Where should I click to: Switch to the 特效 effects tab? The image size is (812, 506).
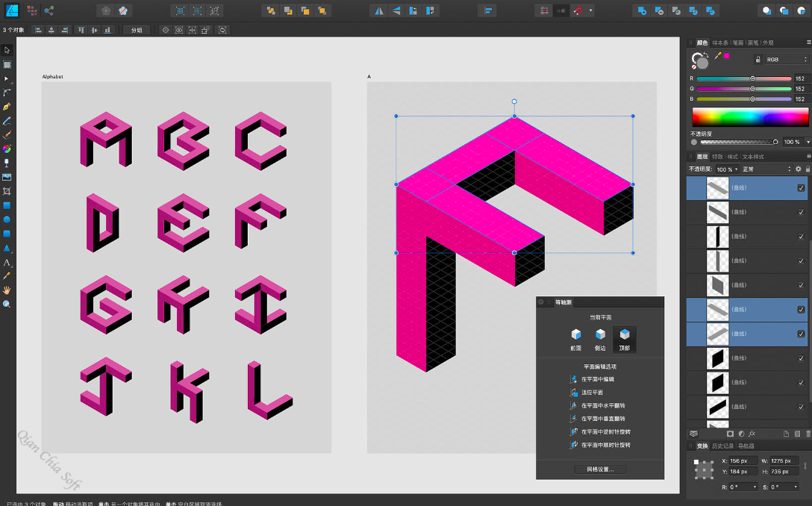[x=717, y=157]
